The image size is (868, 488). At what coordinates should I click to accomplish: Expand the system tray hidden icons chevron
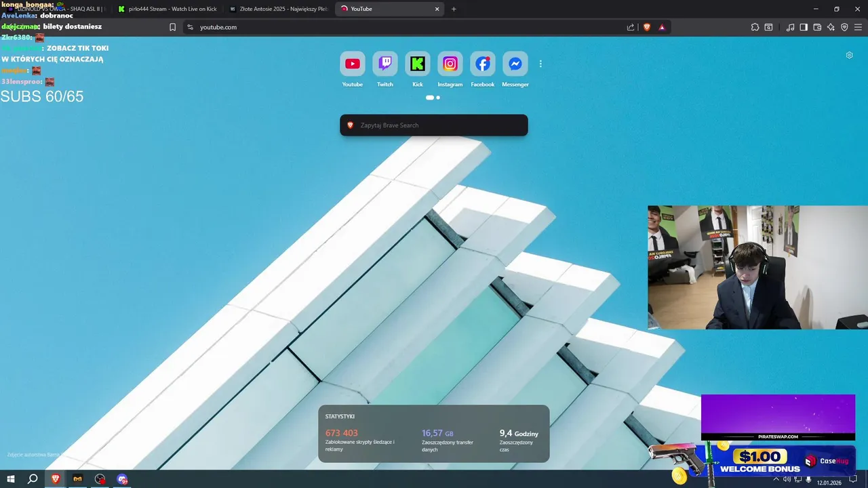tap(776, 479)
